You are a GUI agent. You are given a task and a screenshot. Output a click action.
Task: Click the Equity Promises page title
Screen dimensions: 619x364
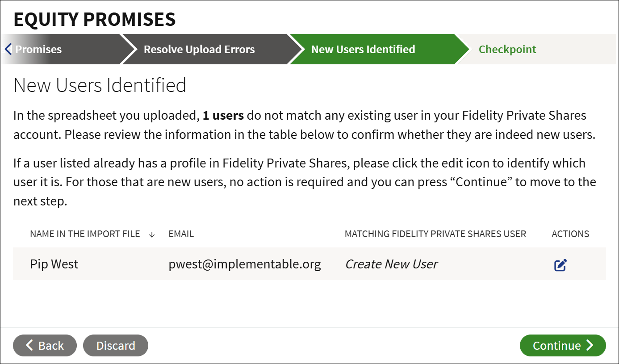tap(95, 19)
